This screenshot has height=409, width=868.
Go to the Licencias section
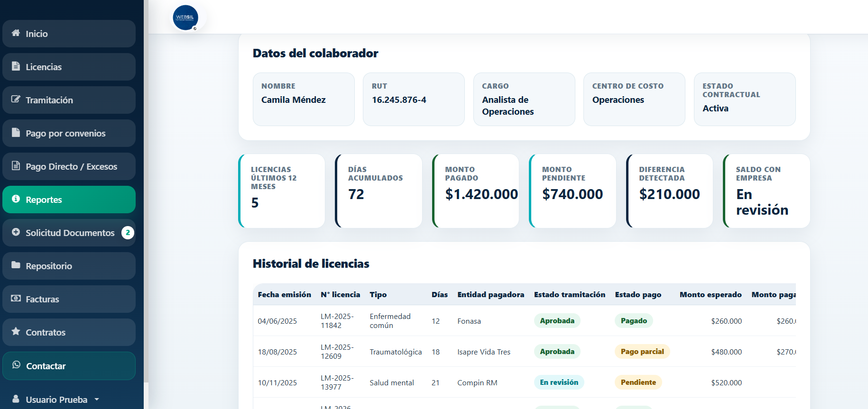tap(69, 67)
